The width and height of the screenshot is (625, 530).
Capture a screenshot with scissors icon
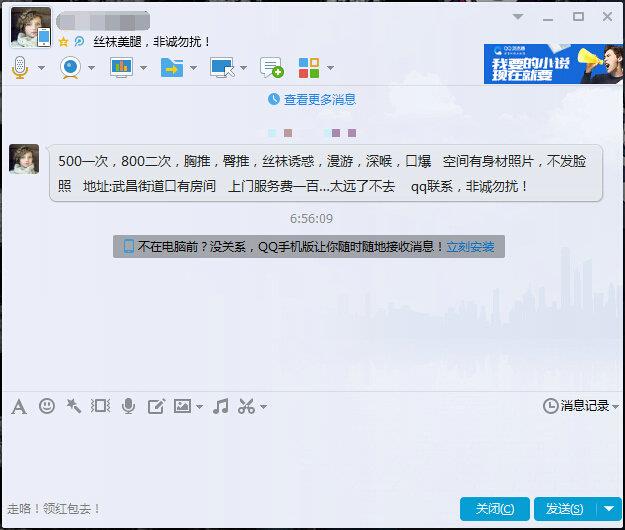point(246,406)
